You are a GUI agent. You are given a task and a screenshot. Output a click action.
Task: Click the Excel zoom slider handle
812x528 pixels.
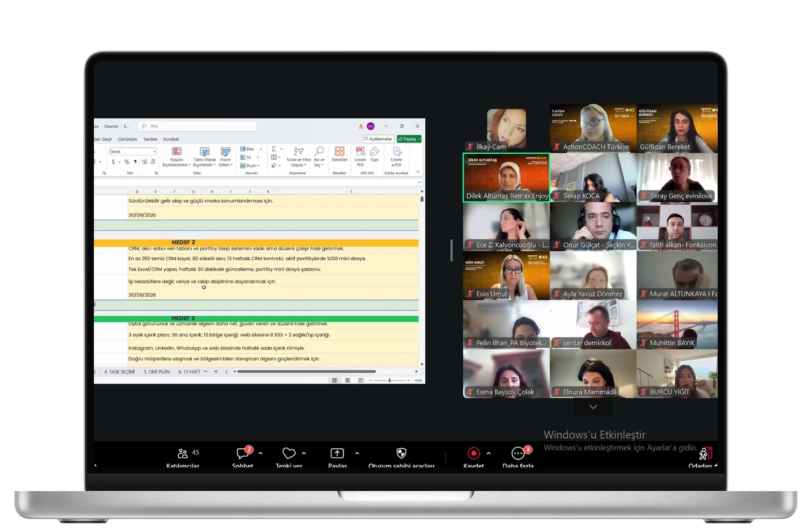[390, 381]
